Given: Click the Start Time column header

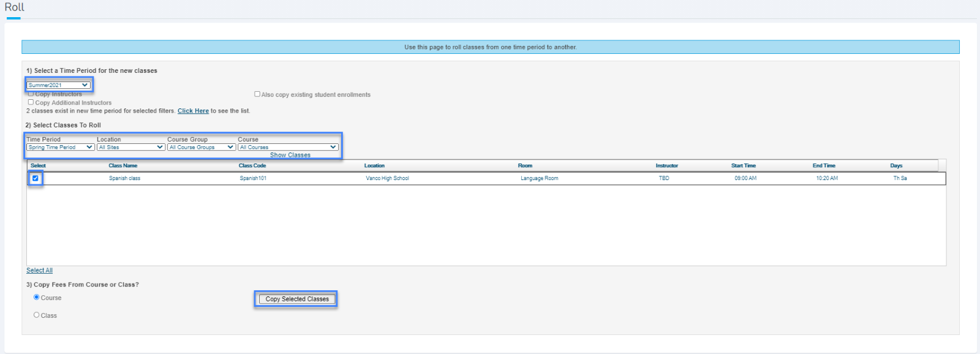Looking at the screenshot, I should (743, 165).
